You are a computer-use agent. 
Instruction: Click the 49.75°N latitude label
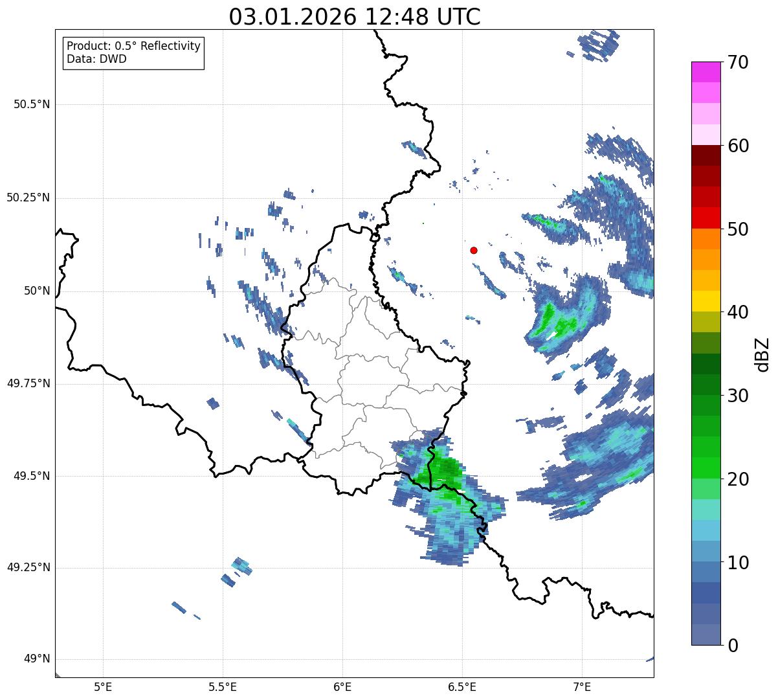click(28, 383)
